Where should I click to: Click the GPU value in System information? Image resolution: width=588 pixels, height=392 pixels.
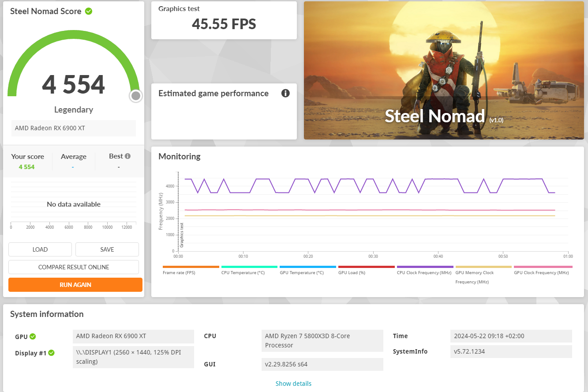133,336
